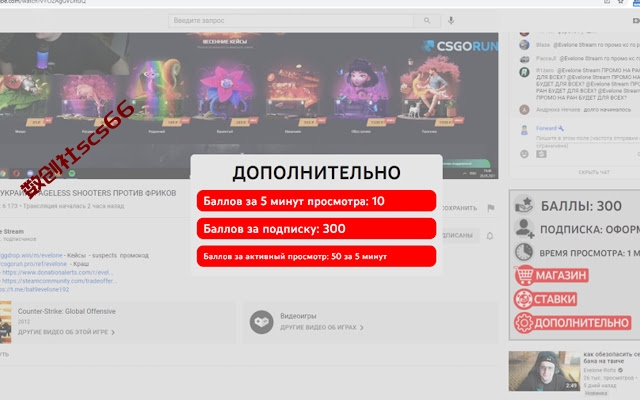Screen dimensions: 640x400
Task: Click 'БАЛЛЫ: 300' points text
Action: point(581,206)
